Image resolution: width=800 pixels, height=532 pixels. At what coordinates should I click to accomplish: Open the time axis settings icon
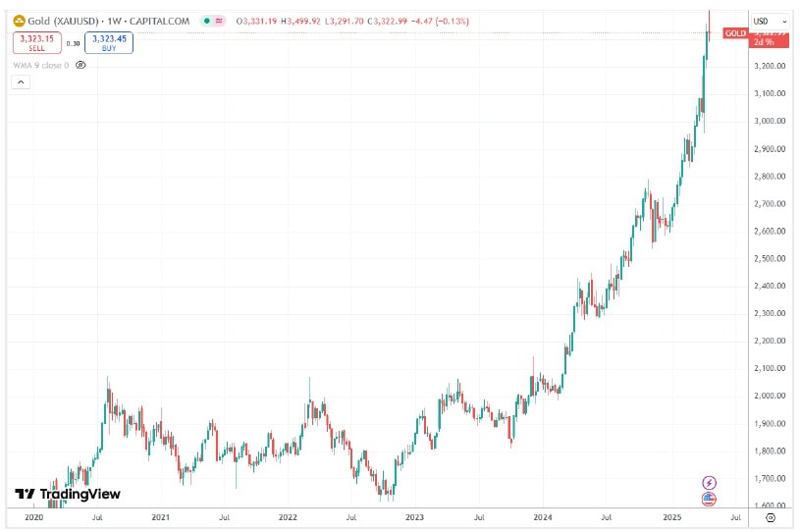coord(770,516)
